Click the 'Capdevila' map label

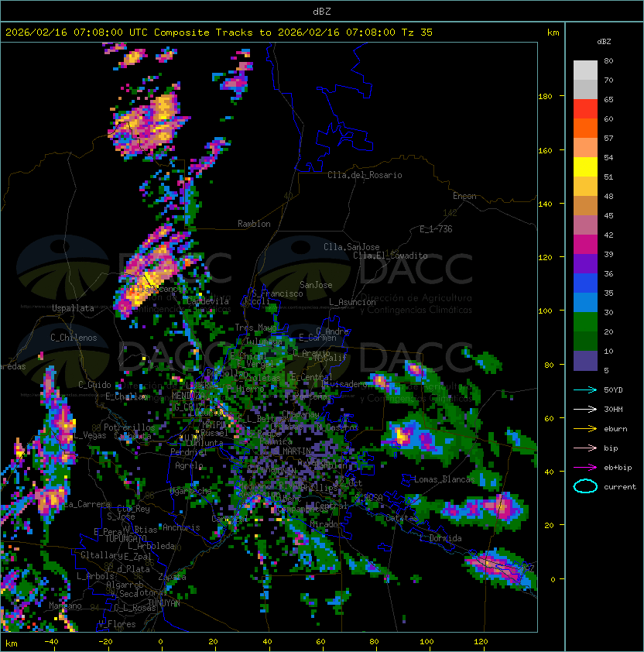click(207, 301)
